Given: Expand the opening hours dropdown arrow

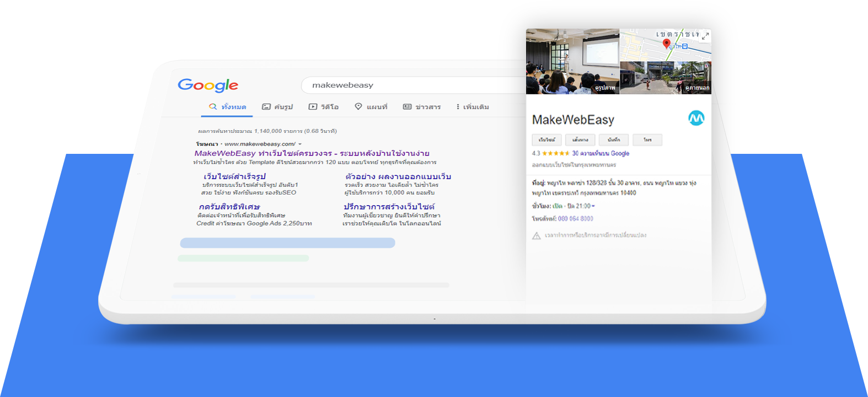Looking at the screenshot, I should [593, 206].
